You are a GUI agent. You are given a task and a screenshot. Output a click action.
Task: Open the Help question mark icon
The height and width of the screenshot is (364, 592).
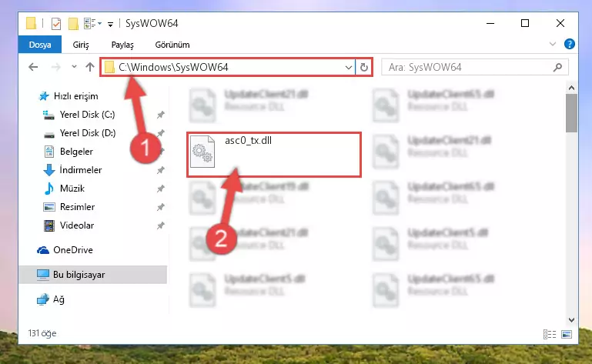click(x=570, y=44)
